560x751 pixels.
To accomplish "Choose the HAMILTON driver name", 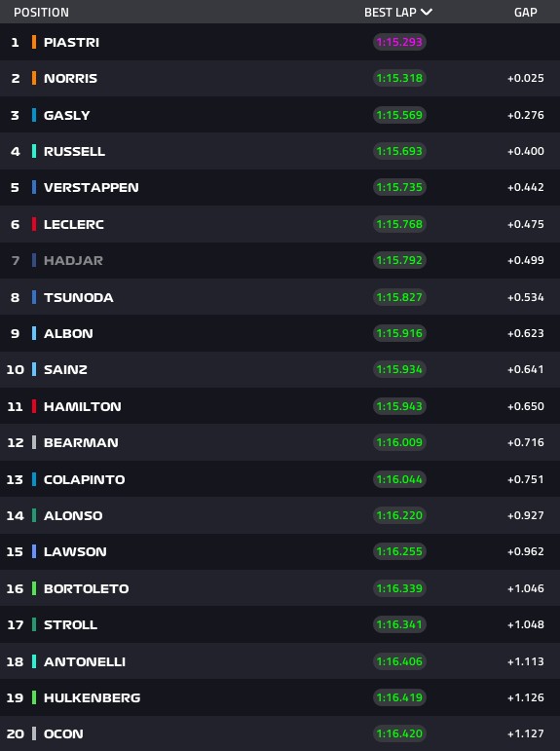I will coord(83,406).
